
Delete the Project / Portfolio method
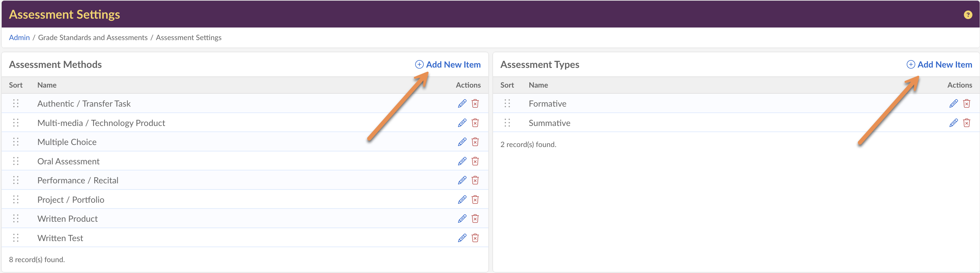coord(475,200)
